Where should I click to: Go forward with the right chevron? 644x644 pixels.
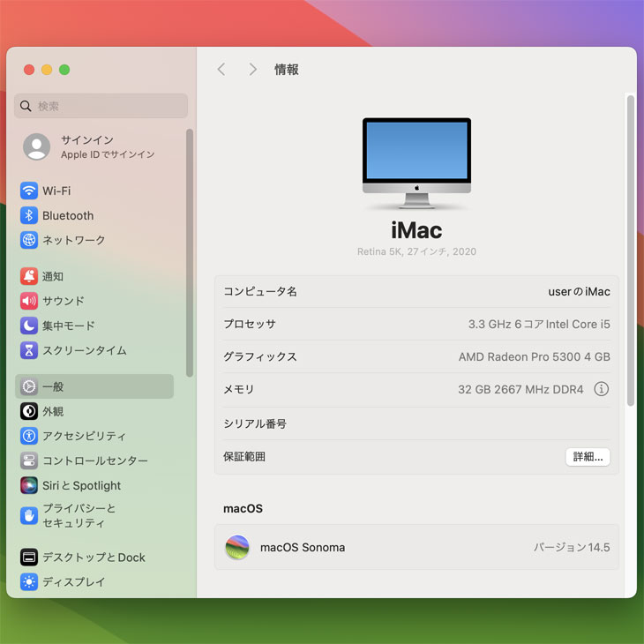pos(252,70)
